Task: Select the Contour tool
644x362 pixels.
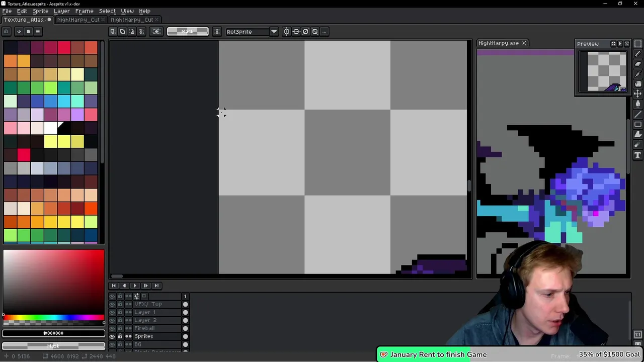Action: coord(638,135)
